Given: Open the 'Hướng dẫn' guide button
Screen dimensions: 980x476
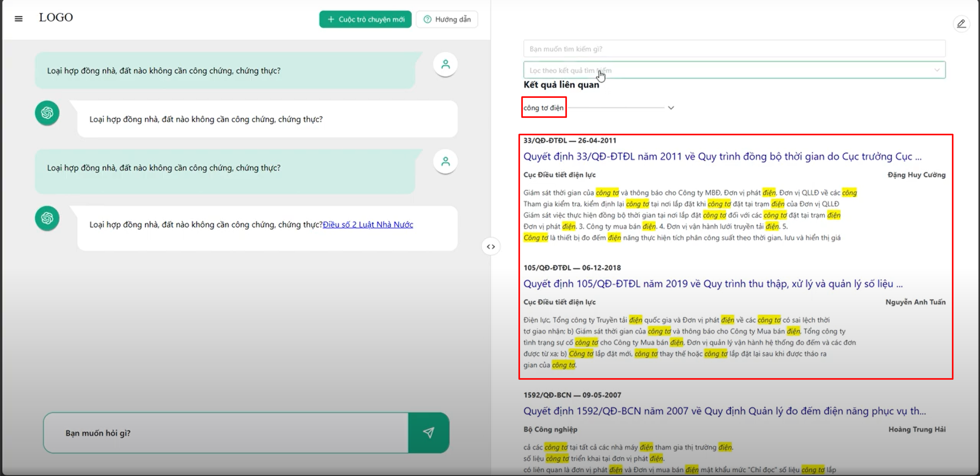Looking at the screenshot, I should pyautogui.click(x=447, y=19).
